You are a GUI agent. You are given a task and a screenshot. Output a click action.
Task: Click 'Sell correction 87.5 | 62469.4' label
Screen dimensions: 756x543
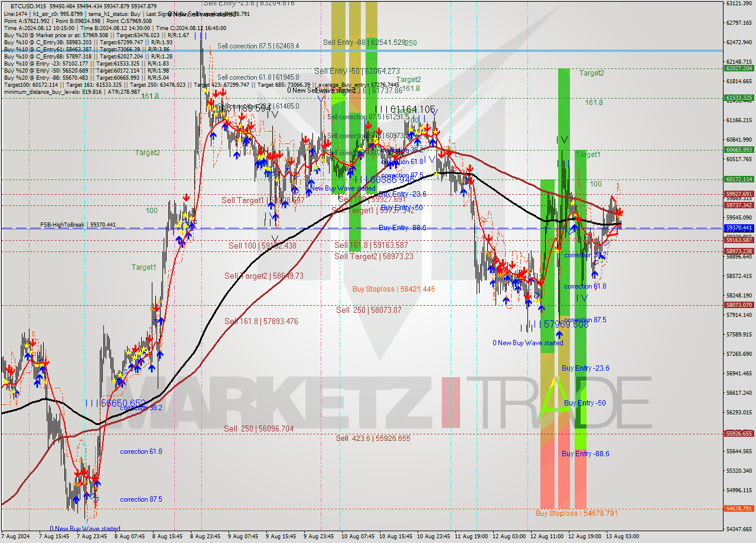pyautogui.click(x=258, y=45)
